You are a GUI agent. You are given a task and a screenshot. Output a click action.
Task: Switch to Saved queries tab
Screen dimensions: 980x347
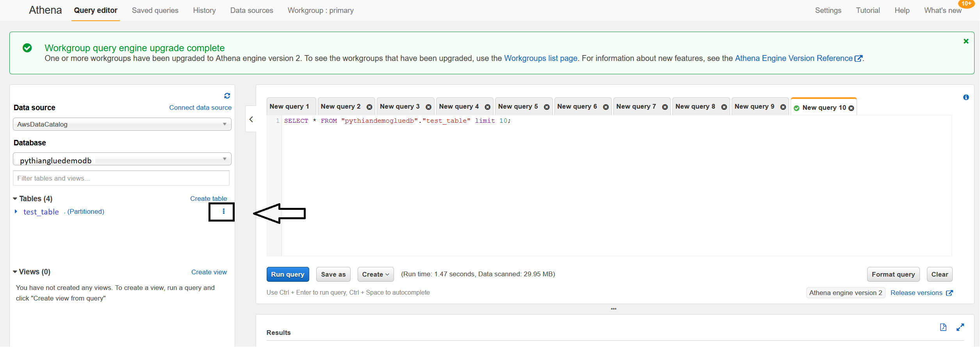[x=155, y=11]
